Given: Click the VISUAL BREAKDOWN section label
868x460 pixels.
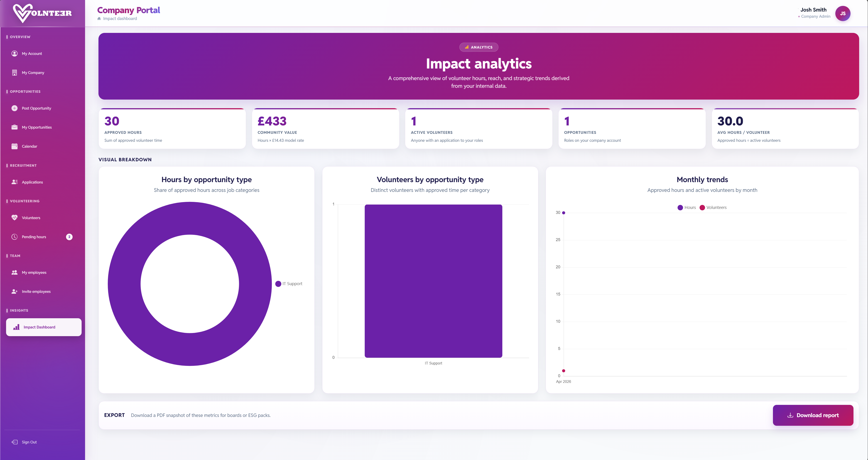Looking at the screenshot, I should click(125, 159).
